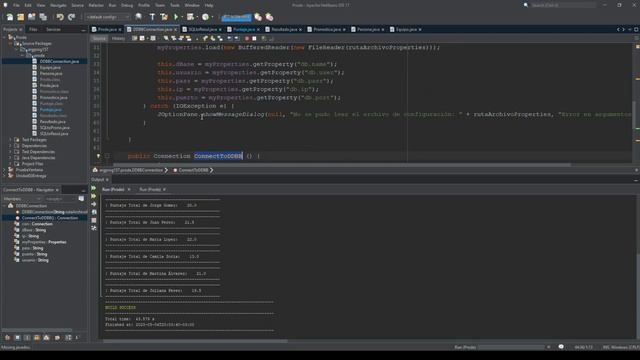The height and width of the screenshot is (360, 640).
Task: Expand the Java Dependencies node
Action: [x=10, y=158]
